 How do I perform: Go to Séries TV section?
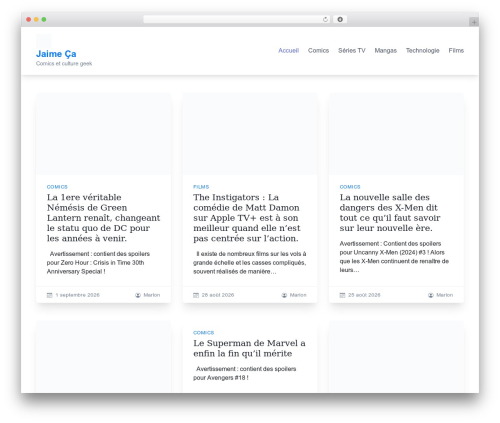coord(352,50)
